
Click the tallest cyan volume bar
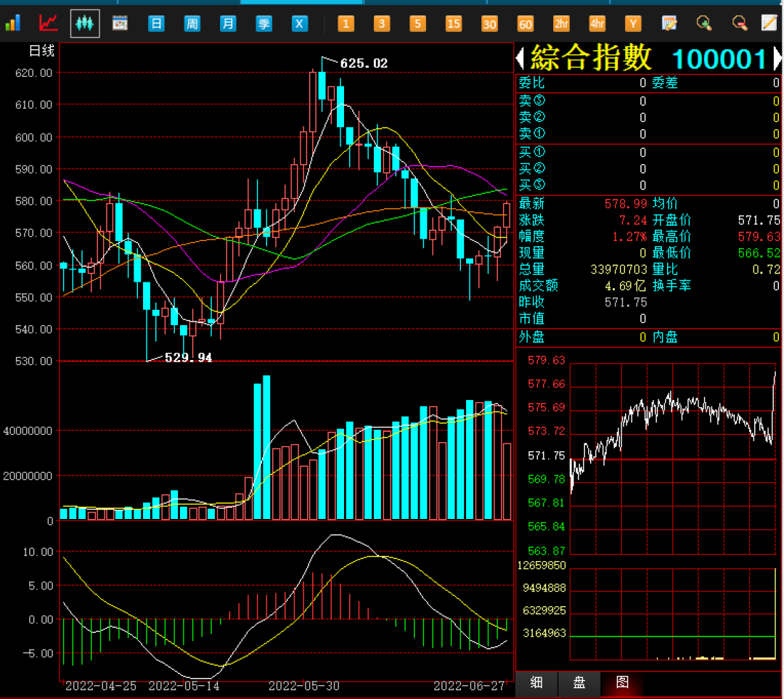tap(266, 448)
